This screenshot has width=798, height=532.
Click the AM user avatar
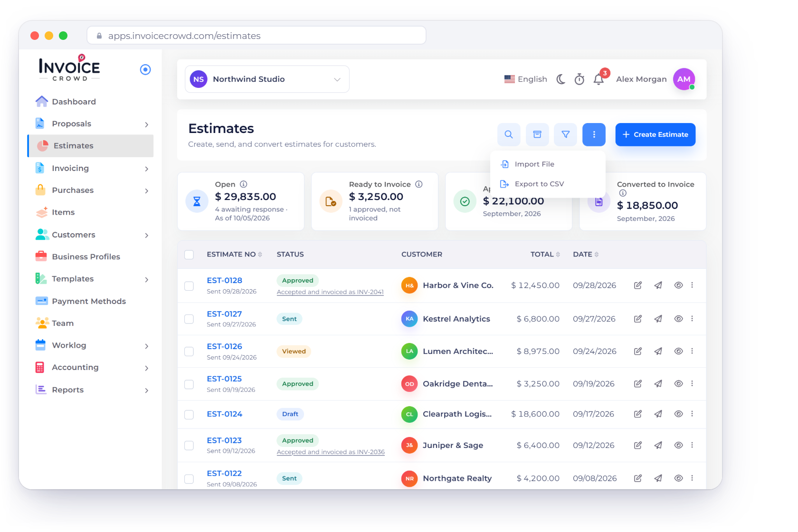point(684,79)
